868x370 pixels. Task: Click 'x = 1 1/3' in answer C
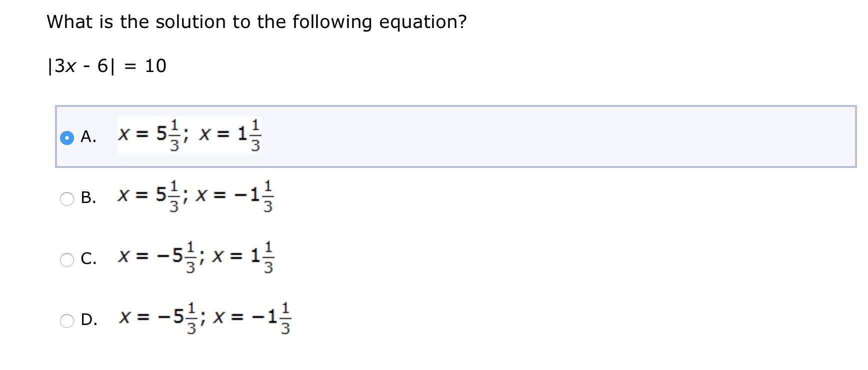coord(243,257)
